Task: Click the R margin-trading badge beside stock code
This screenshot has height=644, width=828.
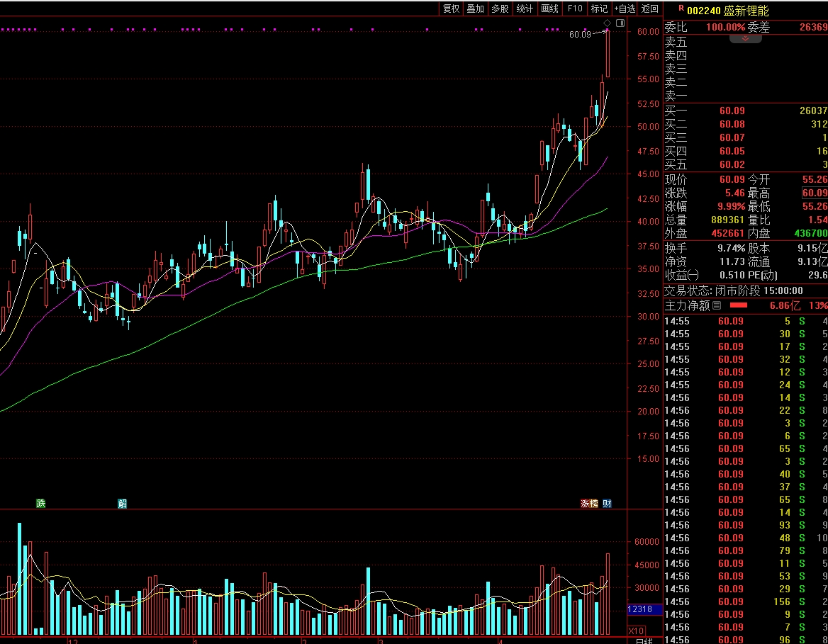Action: [x=681, y=9]
